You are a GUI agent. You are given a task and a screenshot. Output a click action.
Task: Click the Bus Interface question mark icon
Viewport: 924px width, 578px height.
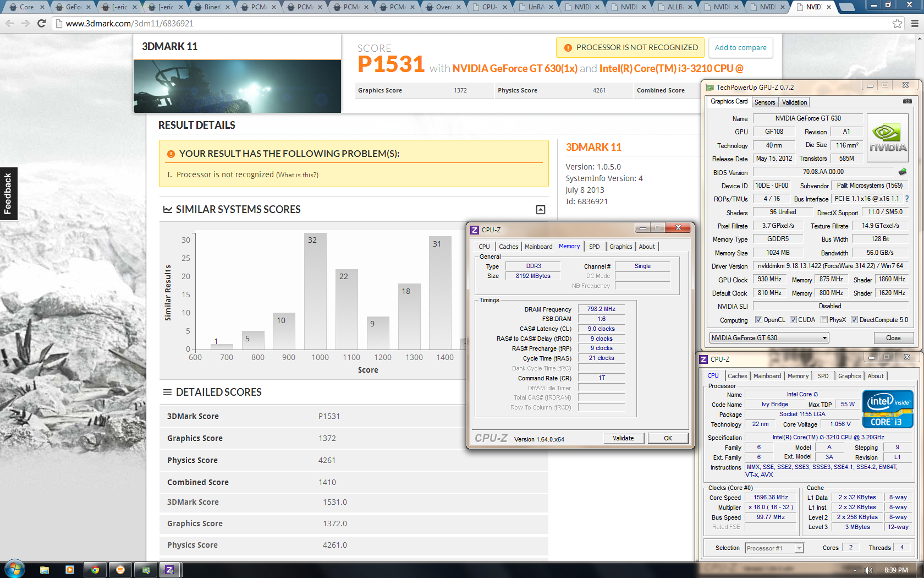(x=907, y=199)
